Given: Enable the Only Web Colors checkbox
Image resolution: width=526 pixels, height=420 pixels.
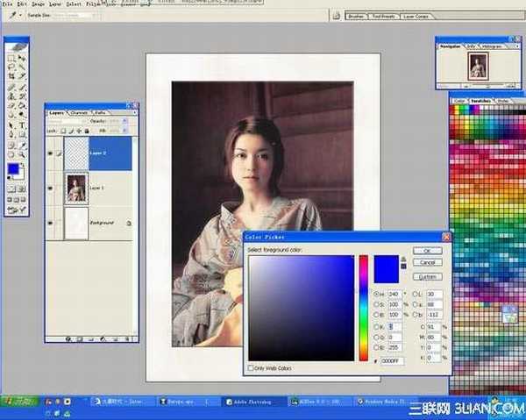Looking at the screenshot, I should point(252,367).
